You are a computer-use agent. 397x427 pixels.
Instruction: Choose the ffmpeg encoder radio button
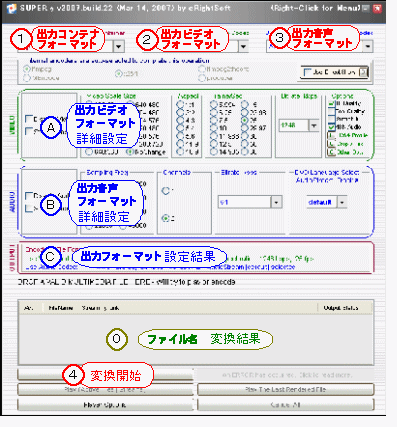click(27, 69)
